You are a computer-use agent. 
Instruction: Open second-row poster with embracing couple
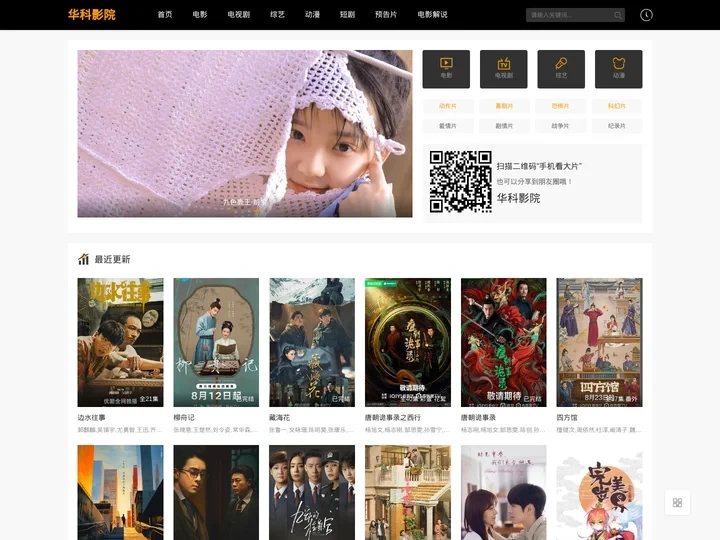(x=504, y=492)
